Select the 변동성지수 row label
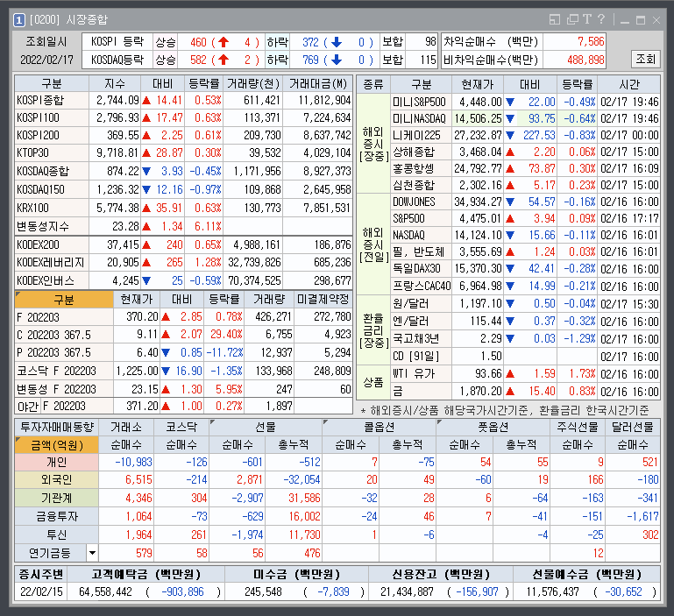 click(x=52, y=226)
